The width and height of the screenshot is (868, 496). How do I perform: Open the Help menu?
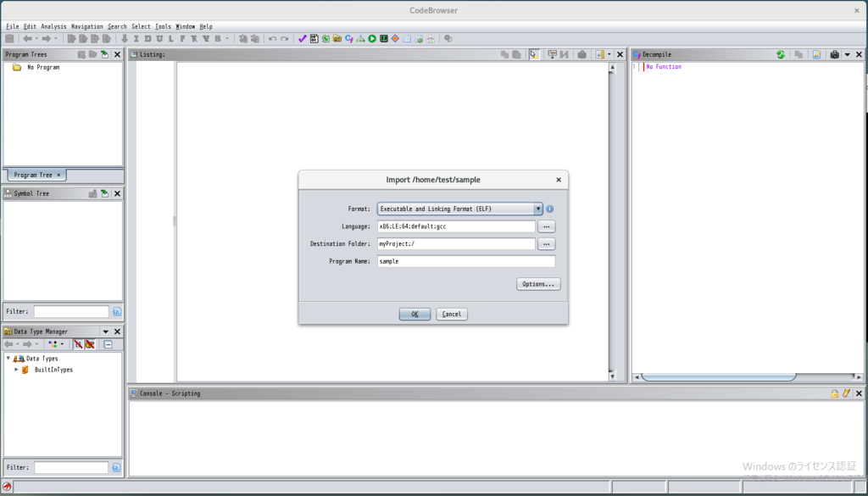(x=206, y=26)
